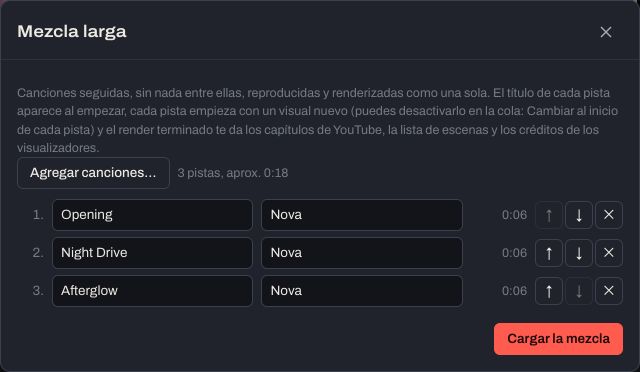Image resolution: width=640 pixels, height=372 pixels.
Task: Click the disabled down arrow for Afterglow
Action: (x=579, y=291)
